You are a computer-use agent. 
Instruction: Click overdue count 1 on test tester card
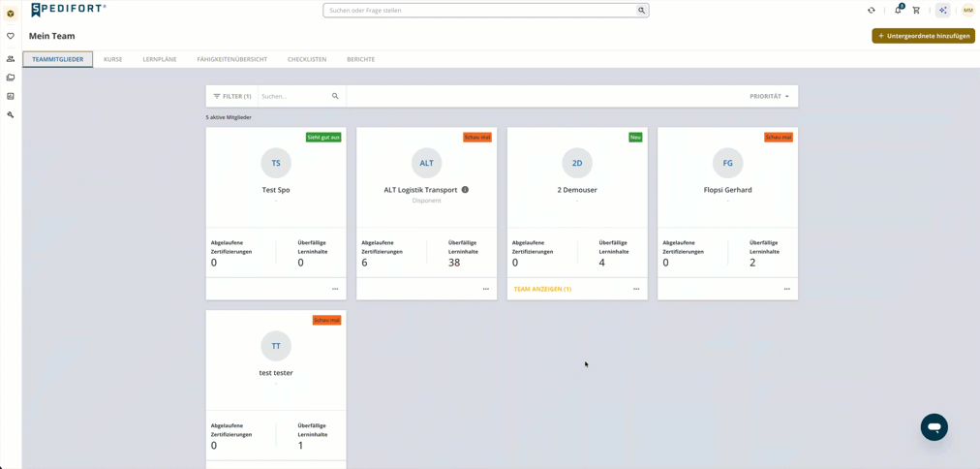point(300,445)
